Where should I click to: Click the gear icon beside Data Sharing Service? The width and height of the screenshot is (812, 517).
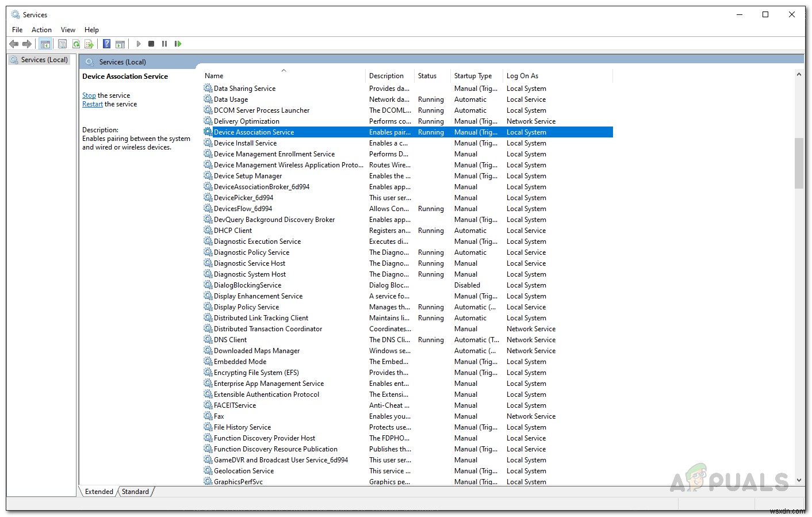(208, 88)
